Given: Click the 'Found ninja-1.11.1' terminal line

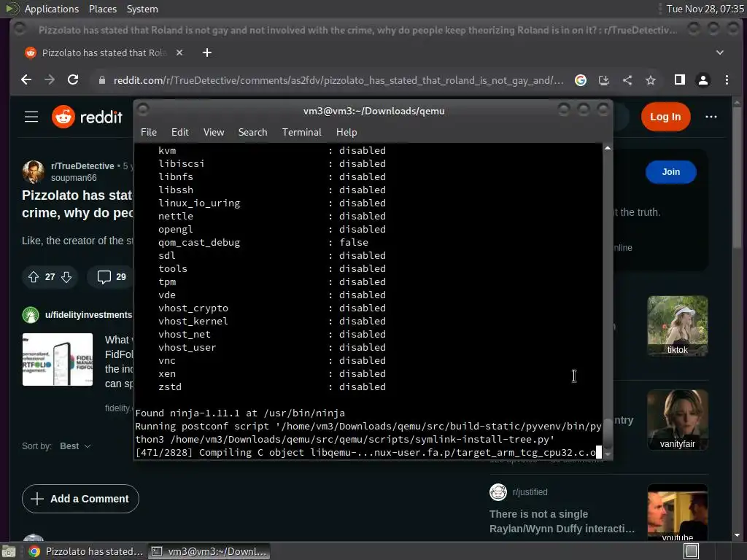Looking at the screenshot, I should (x=239, y=413).
